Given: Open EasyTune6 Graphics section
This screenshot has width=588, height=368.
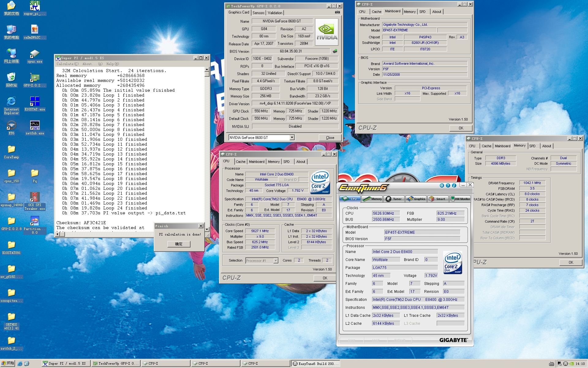Looking at the screenshot, I should pos(416,199).
